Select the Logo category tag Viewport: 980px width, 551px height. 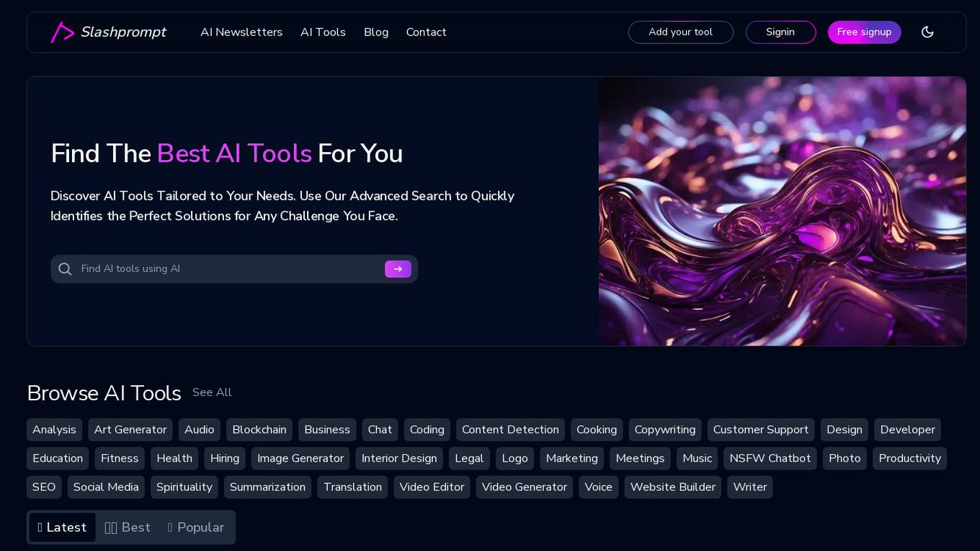tap(515, 459)
